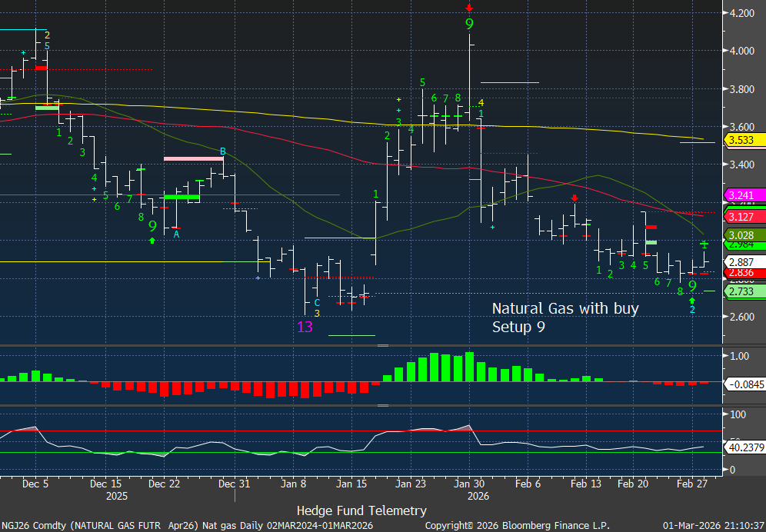This screenshot has width=766, height=532.
Task: Grab divider handle between histogram and oscillator panels
Action: point(382,405)
